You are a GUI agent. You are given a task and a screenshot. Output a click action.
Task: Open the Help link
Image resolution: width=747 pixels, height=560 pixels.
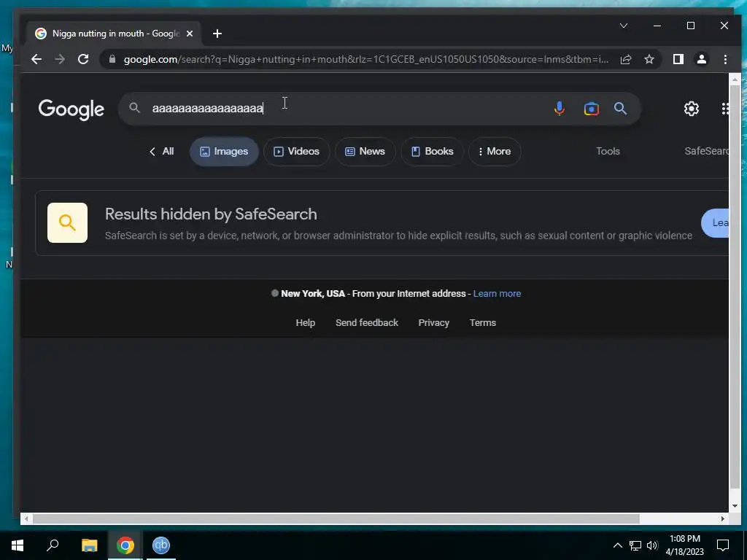click(x=306, y=323)
